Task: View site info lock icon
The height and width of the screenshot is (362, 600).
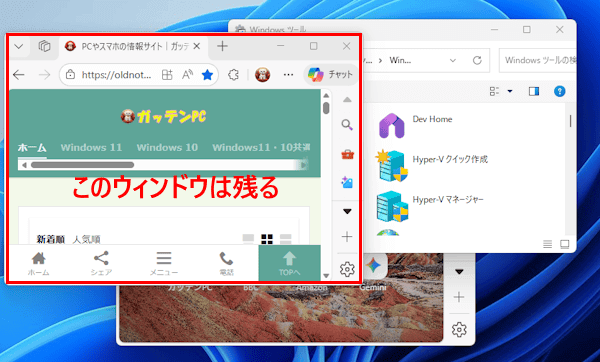Action: (x=70, y=75)
